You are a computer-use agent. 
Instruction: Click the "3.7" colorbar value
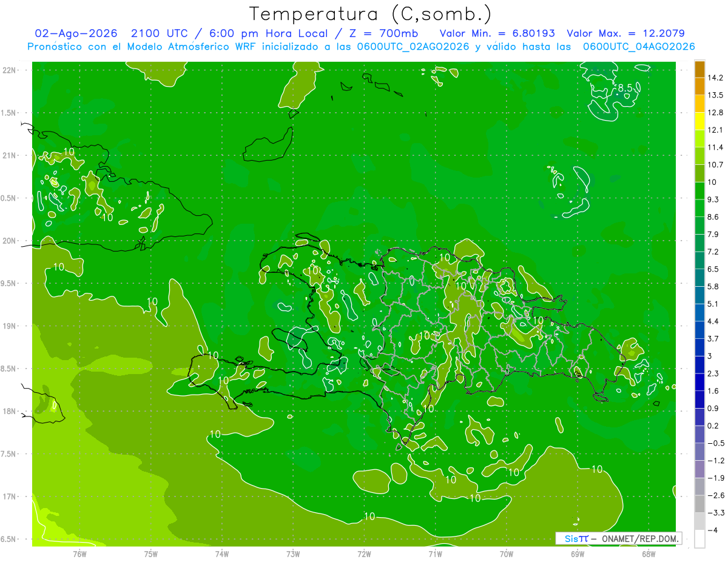pos(713,338)
